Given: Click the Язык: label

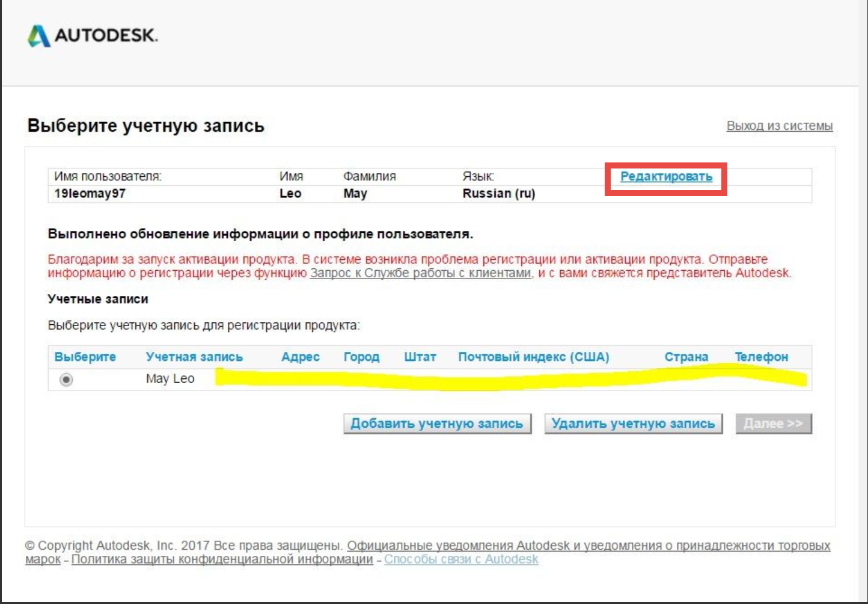Looking at the screenshot, I should pyautogui.click(x=478, y=176).
